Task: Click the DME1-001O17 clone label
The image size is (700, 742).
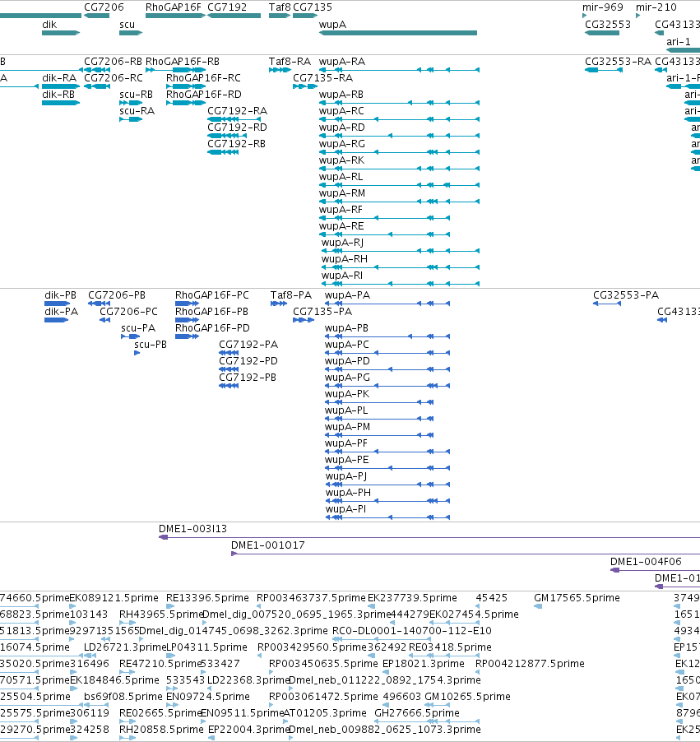Action: pyautogui.click(x=268, y=545)
